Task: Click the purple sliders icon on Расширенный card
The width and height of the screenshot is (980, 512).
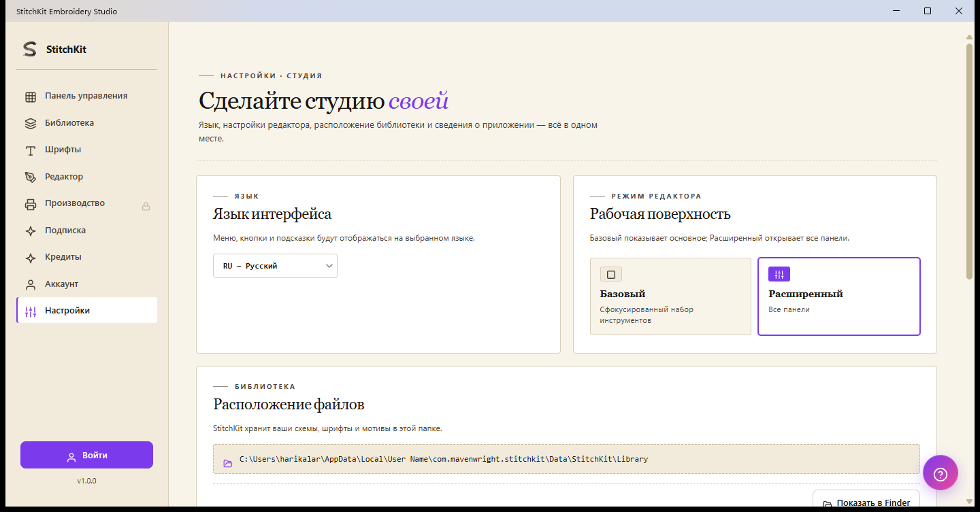Action: pos(779,274)
